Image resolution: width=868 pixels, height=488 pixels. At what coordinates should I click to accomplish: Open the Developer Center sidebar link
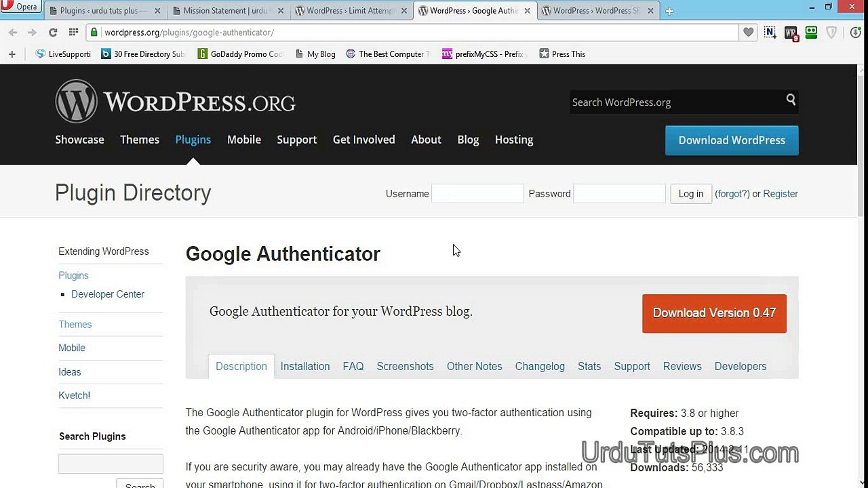tap(108, 294)
